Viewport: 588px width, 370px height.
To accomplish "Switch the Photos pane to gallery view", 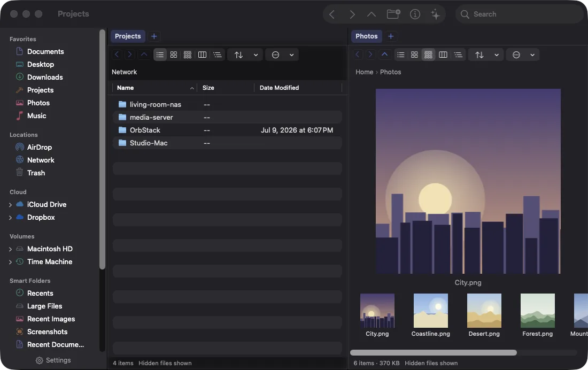I will (428, 55).
